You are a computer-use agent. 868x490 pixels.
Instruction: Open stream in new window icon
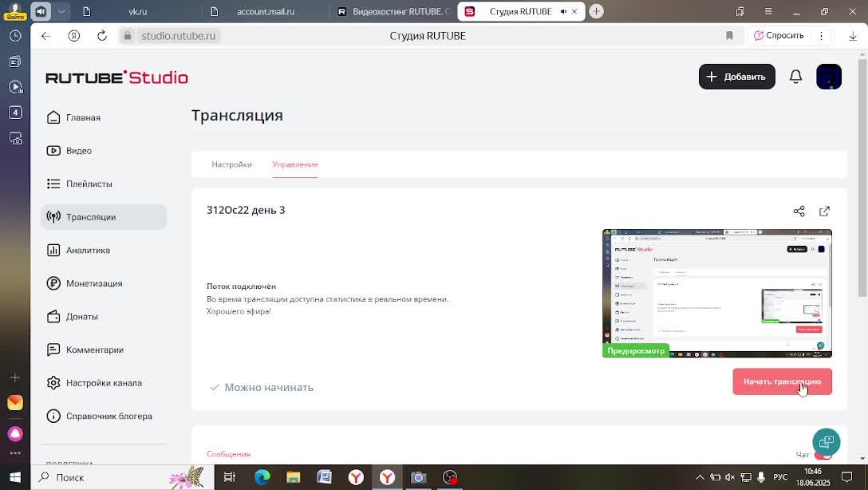[824, 211]
